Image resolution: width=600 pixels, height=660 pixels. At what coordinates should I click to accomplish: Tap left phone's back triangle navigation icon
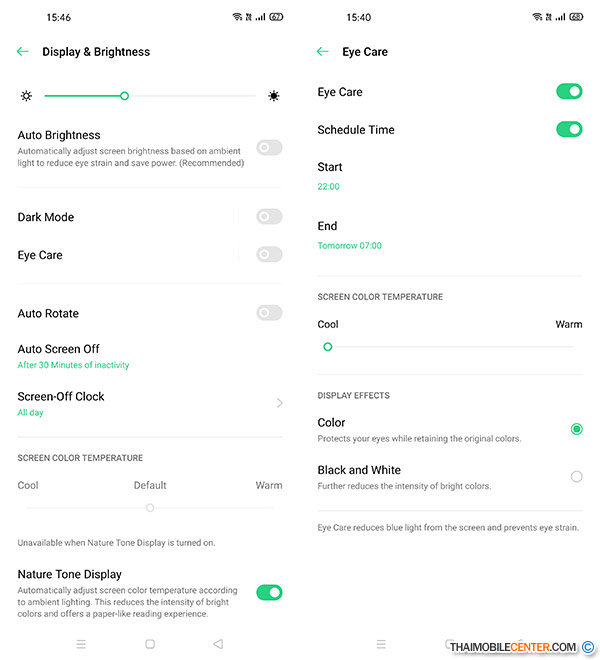coord(218,644)
